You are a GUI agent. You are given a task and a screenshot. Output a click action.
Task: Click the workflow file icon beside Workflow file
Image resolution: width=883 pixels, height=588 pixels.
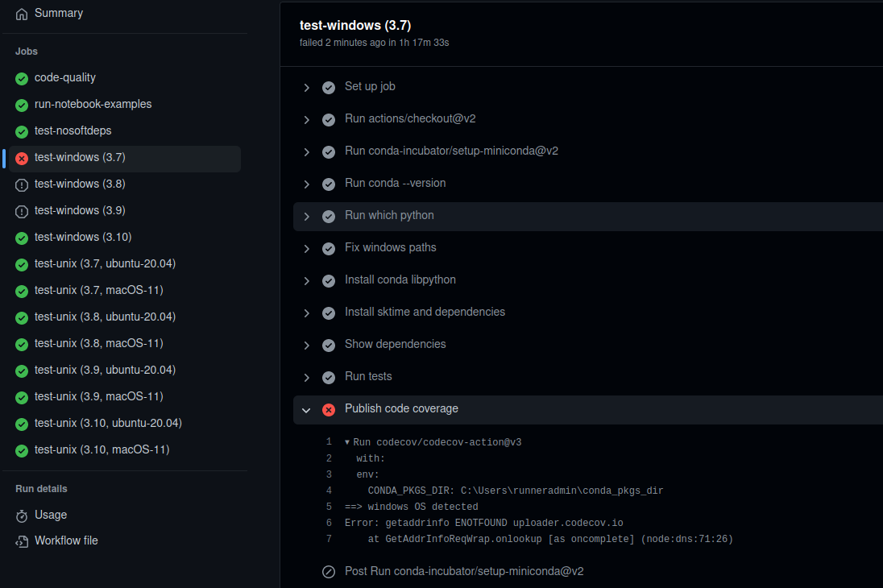tap(22, 540)
